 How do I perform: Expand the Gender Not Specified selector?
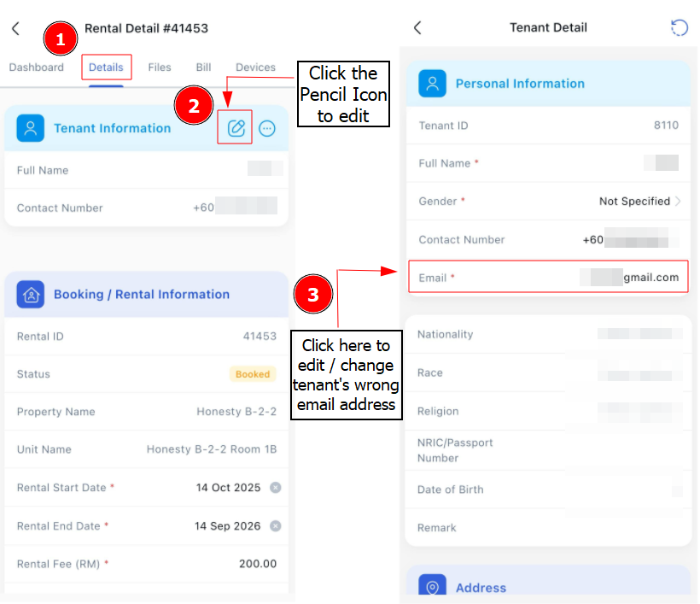[x=639, y=202]
